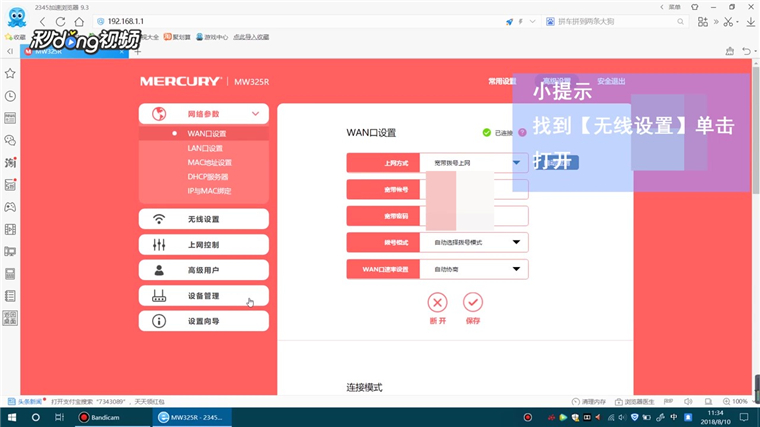Click the browser search input box
This screenshot has width=760, height=427.
[x=616, y=21]
